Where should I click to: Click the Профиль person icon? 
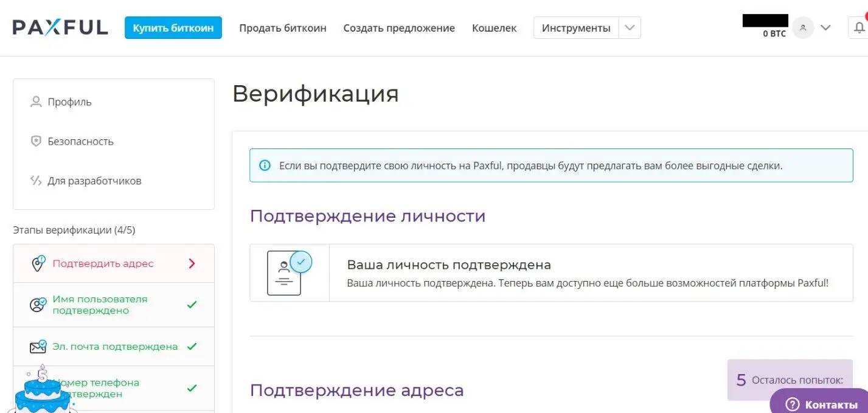[36, 102]
